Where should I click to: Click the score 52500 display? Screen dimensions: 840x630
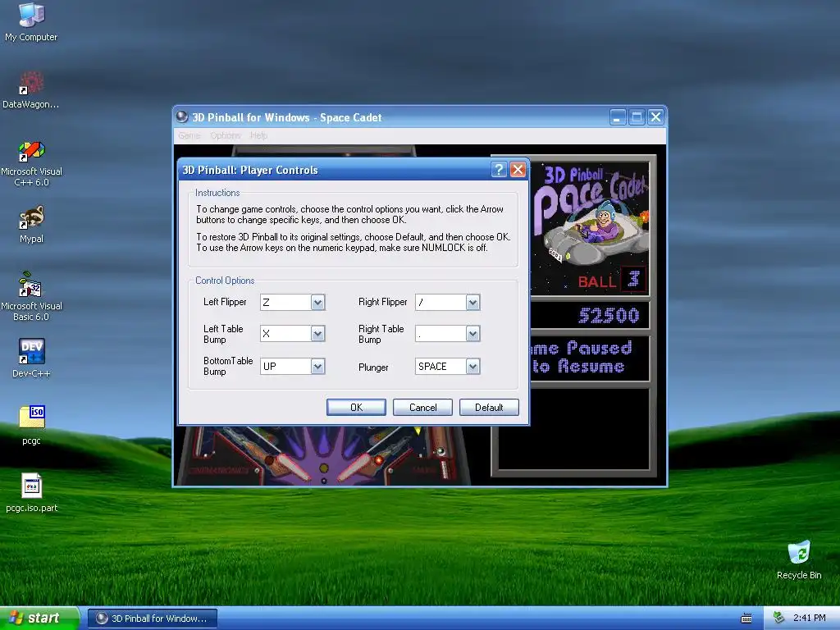(x=609, y=316)
